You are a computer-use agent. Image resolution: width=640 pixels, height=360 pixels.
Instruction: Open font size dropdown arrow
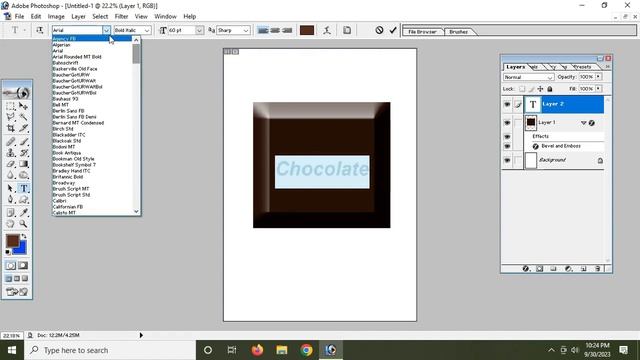(199, 30)
